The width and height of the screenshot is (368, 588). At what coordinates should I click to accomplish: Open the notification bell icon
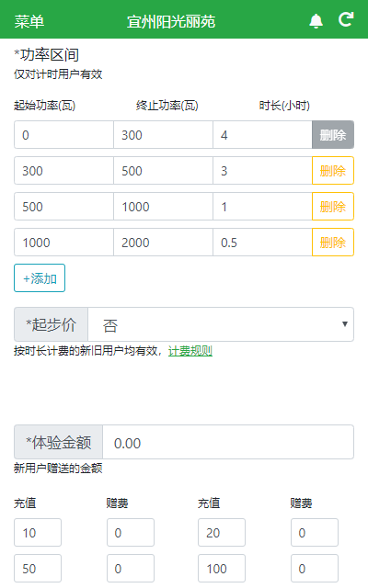click(316, 21)
